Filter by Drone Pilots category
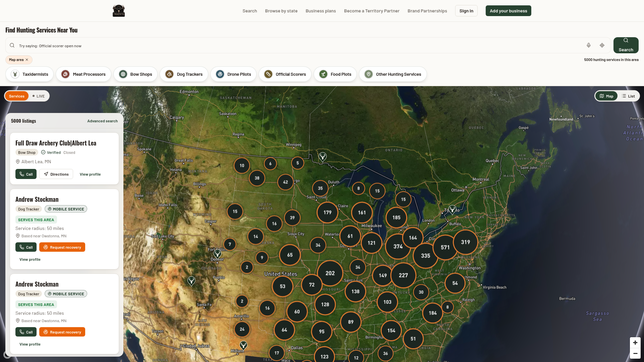The height and width of the screenshot is (362, 644). [x=233, y=74]
